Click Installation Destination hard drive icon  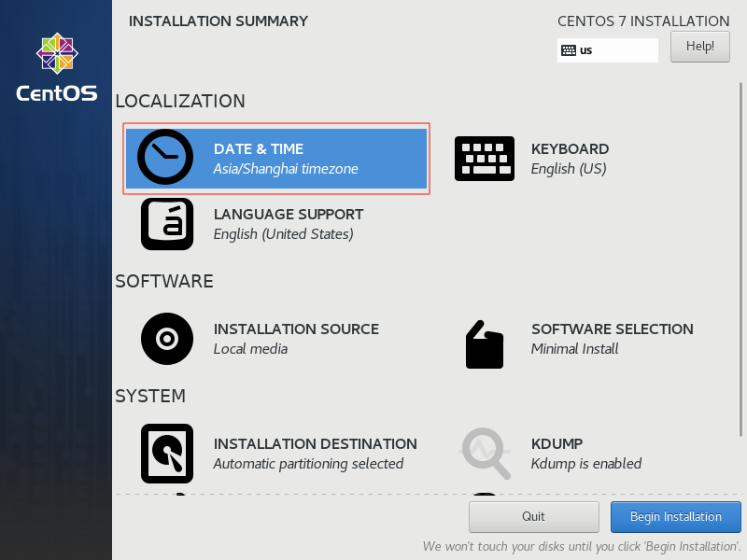(167, 454)
